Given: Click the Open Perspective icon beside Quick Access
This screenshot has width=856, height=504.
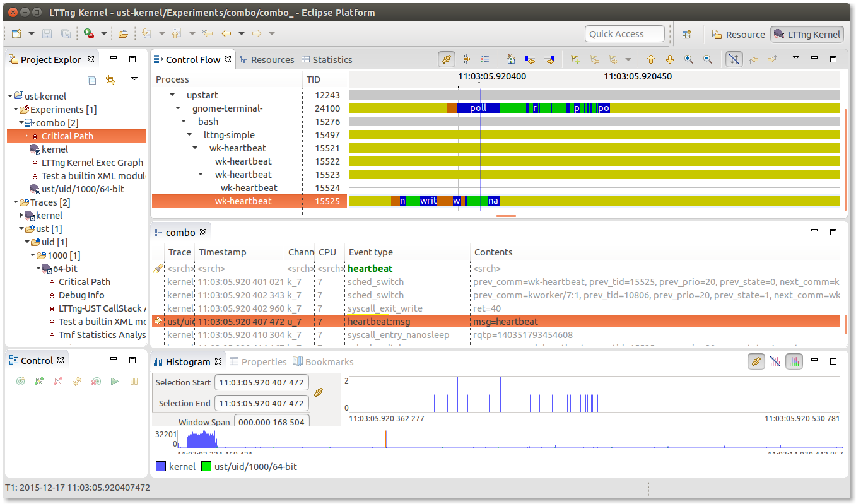Looking at the screenshot, I should 687,35.
